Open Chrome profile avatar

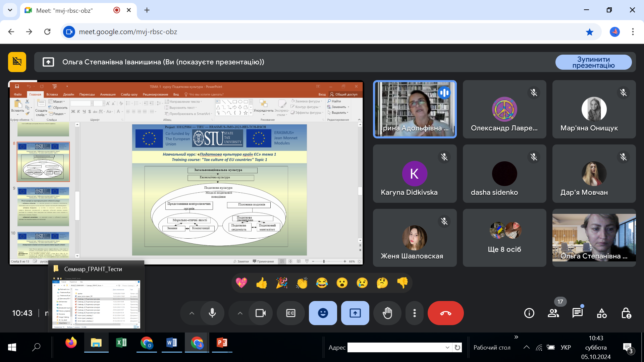(614, 32)
